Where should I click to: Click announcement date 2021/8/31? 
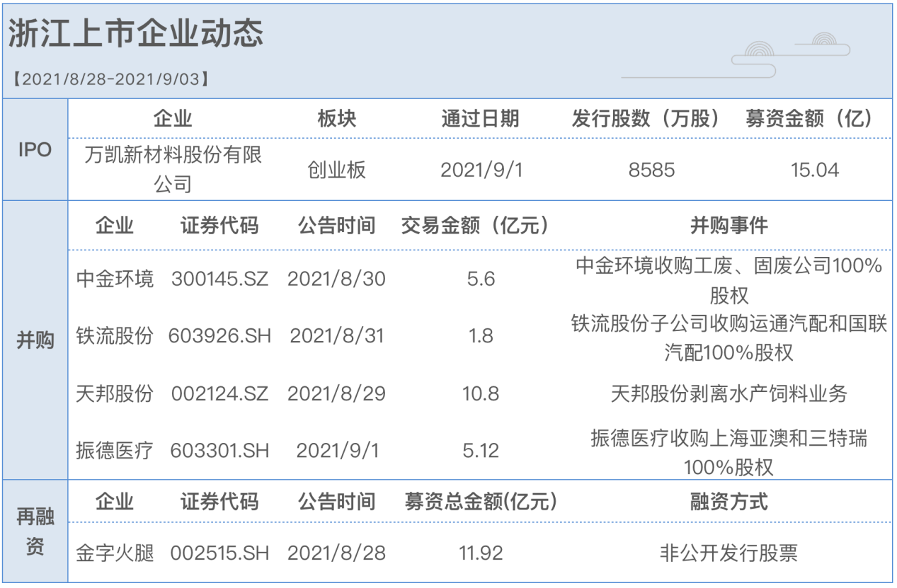click(x=336, y=336)
